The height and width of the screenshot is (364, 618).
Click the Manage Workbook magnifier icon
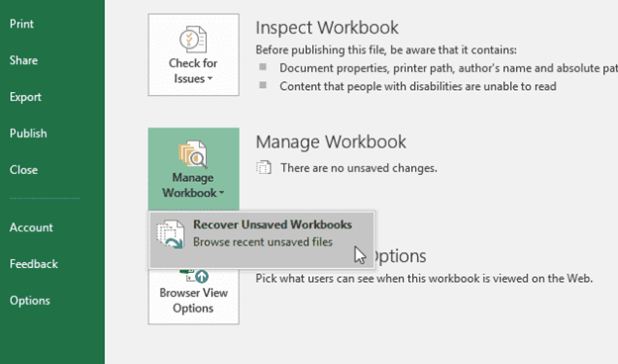193,154
